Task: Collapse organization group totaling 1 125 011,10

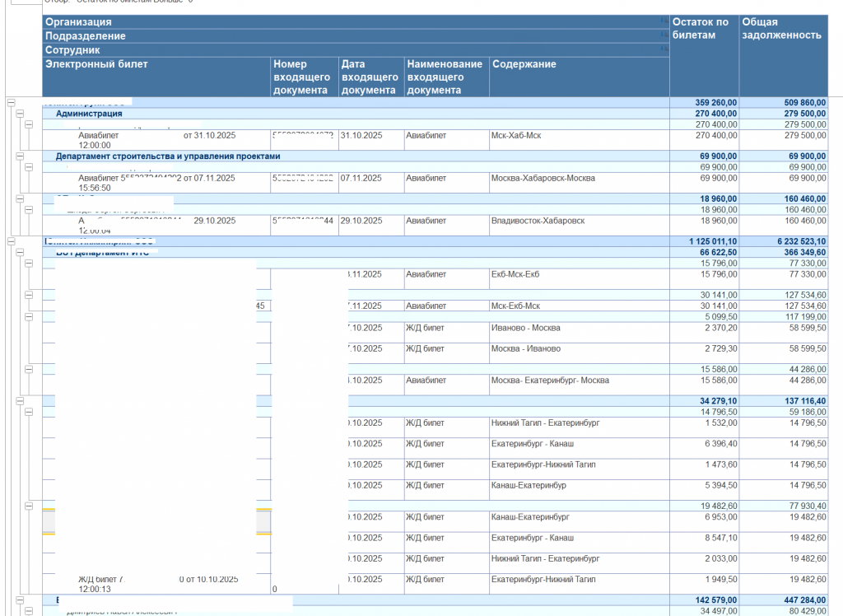Action: click(11, 241)
